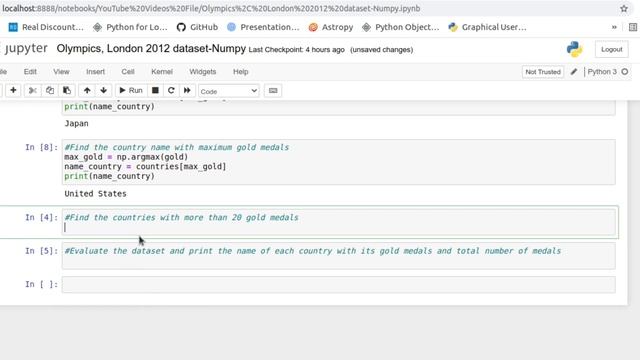Screen dimensions: 640x360
Task: Open the GitHub bookmark
Action: click(x=197, y=27)
